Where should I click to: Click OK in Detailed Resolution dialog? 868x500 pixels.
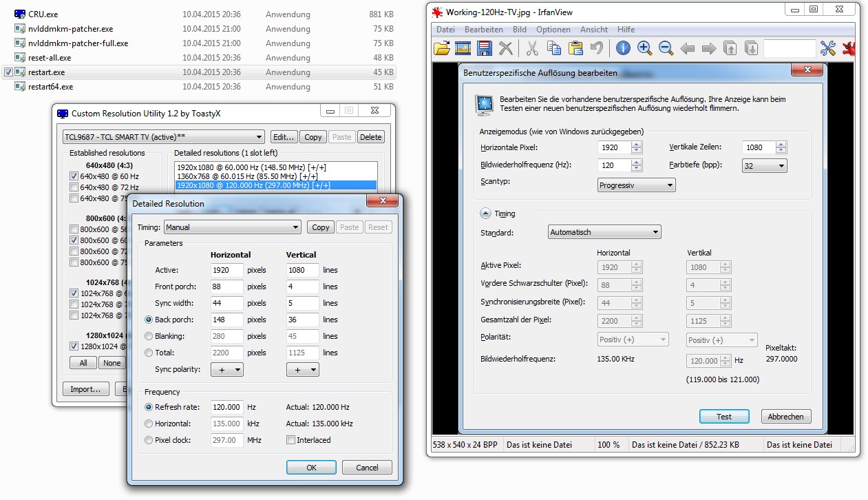tap(311, 468)
